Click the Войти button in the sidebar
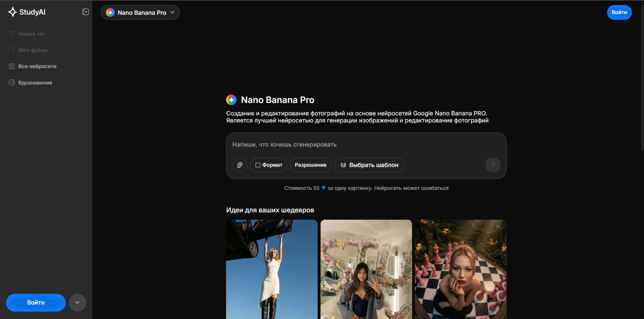This screenshot has height=319, width=644. pyautogui.click(x=36, y=303)
